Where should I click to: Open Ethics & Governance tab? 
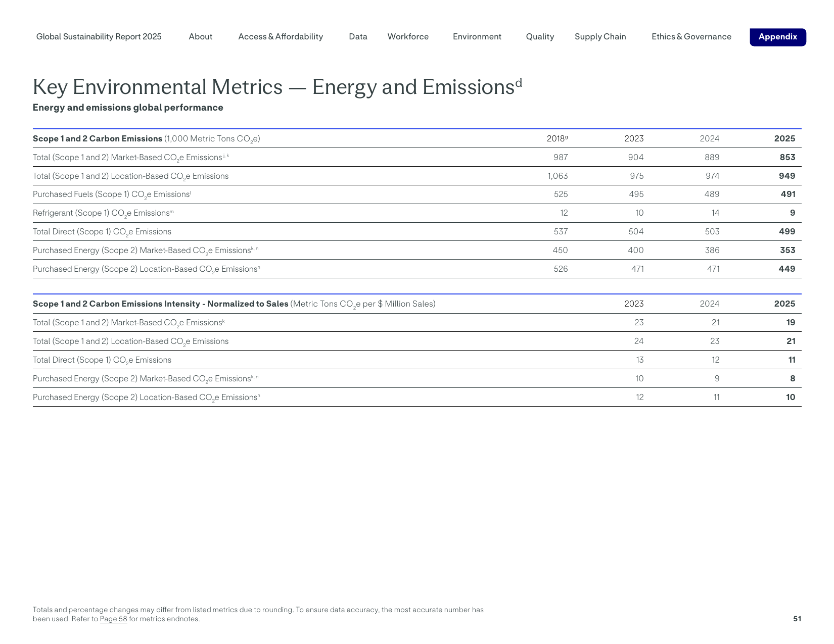point(691,37)
